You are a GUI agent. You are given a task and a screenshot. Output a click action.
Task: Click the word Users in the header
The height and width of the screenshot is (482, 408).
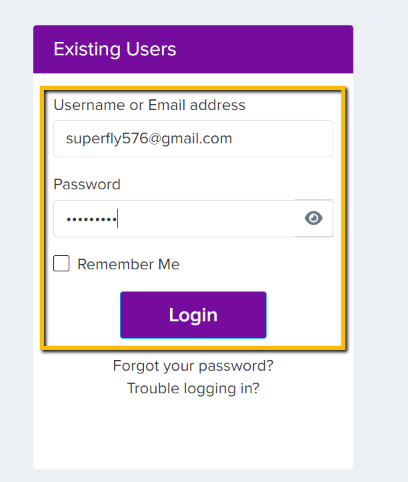[x=151, y=49]
